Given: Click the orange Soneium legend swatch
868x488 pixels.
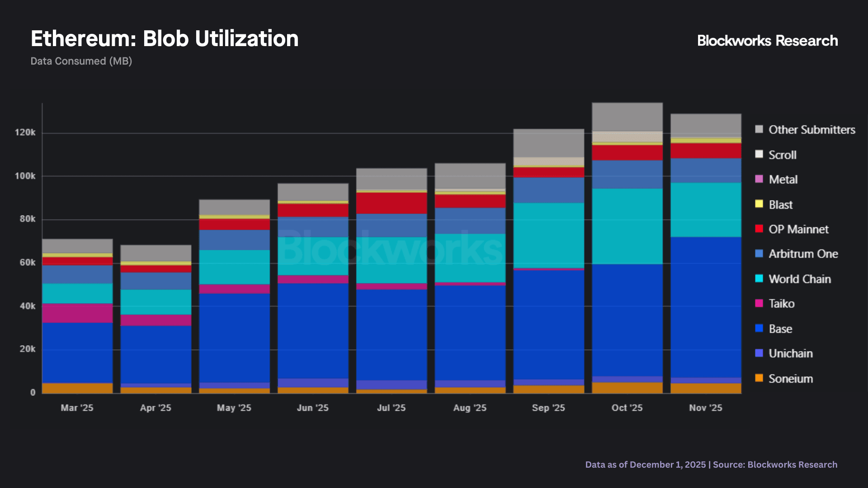Looking at the screenshot, I should [759, 378].
